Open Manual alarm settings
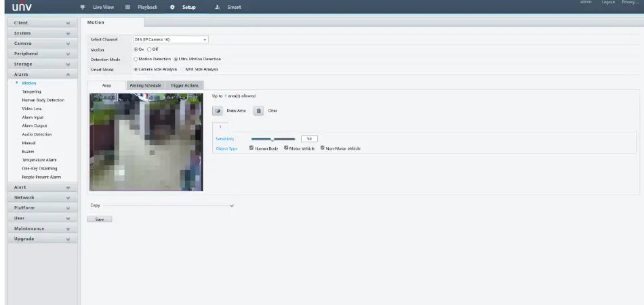This screenshot has height=305, width=644. (x=28, y=143)
